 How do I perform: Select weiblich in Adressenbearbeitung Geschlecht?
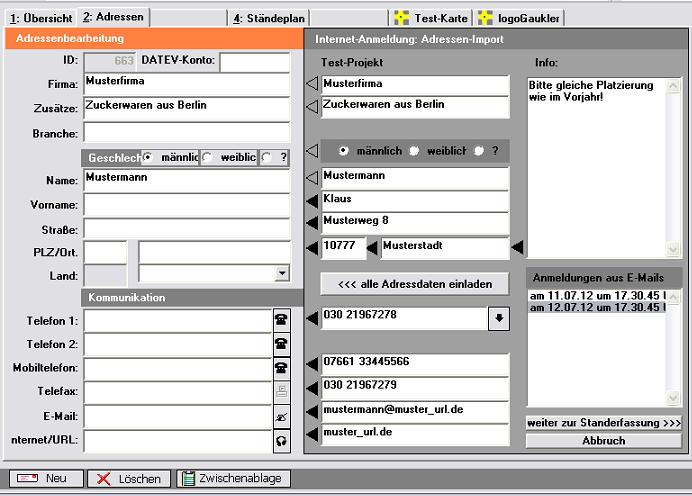point(207,157)
